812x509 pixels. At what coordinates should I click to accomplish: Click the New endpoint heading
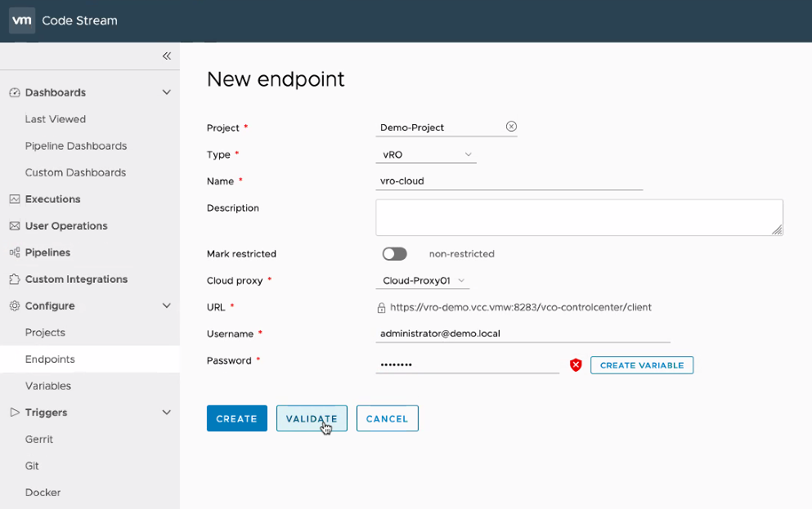click(276, 79)
